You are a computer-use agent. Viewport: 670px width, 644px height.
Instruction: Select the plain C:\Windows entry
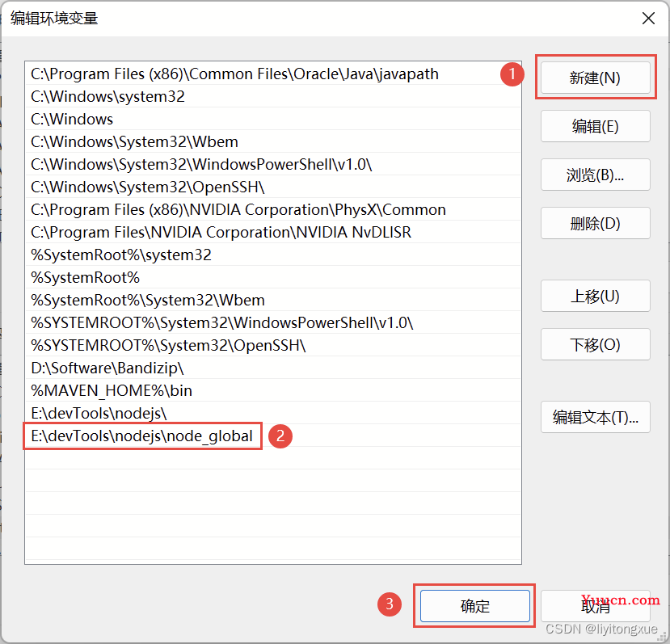(x=273, y=120)
